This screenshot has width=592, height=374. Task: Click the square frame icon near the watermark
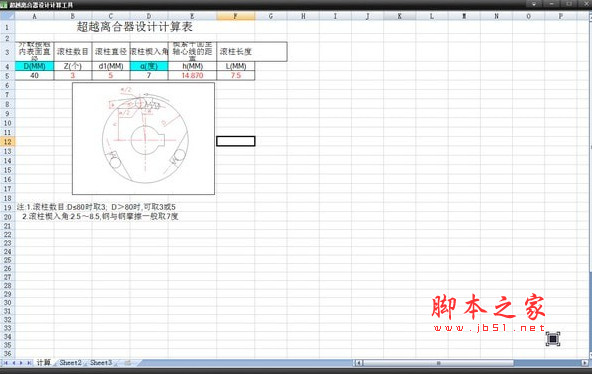(553, 339)
